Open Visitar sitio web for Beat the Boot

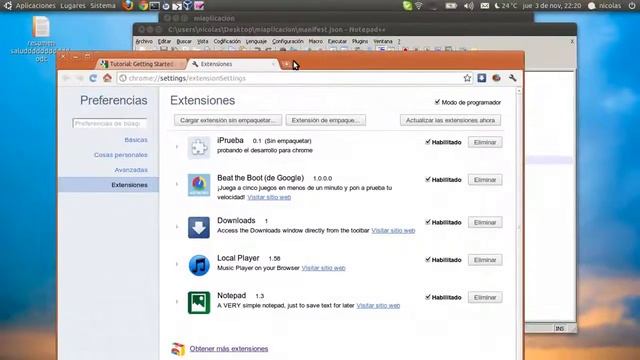click(269, 197)
